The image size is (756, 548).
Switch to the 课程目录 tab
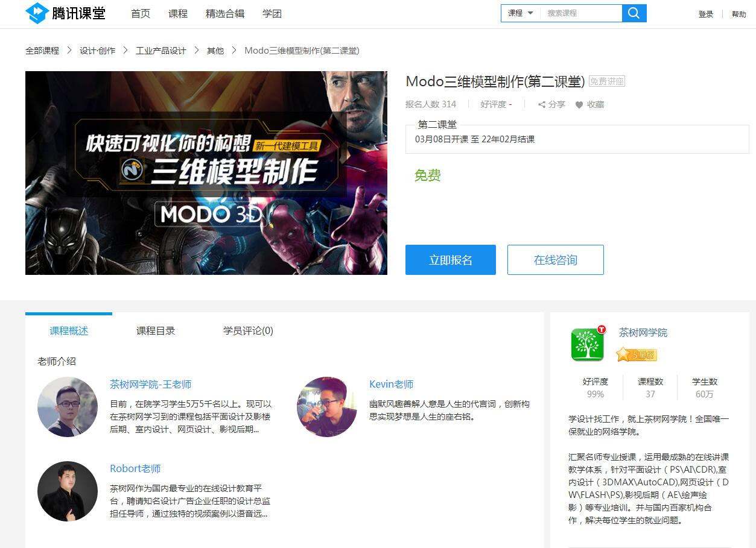click(x=156, y=330)
